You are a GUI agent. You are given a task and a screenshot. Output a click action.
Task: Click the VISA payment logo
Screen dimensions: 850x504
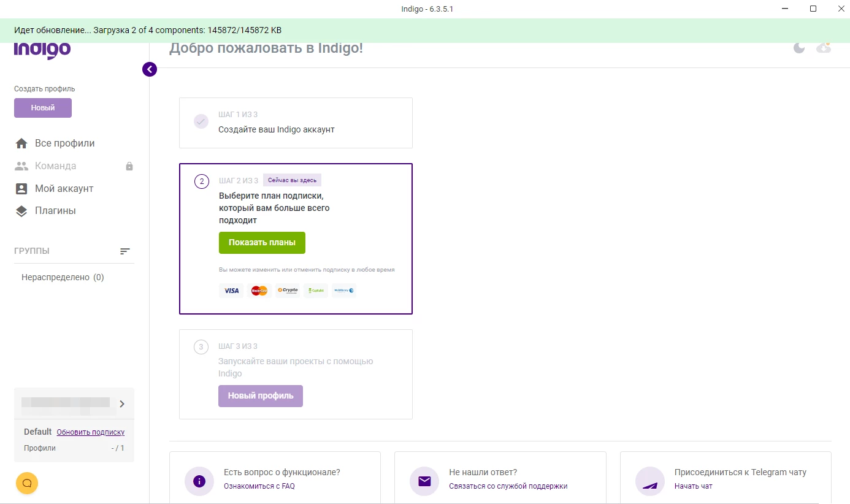click(x=231, y=291)
